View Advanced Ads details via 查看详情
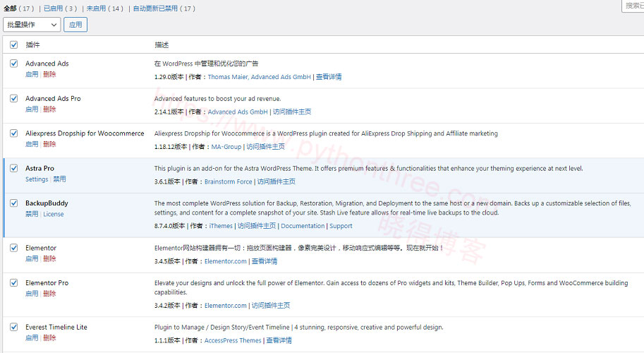The image size is (644, 353). click(329, 77)
